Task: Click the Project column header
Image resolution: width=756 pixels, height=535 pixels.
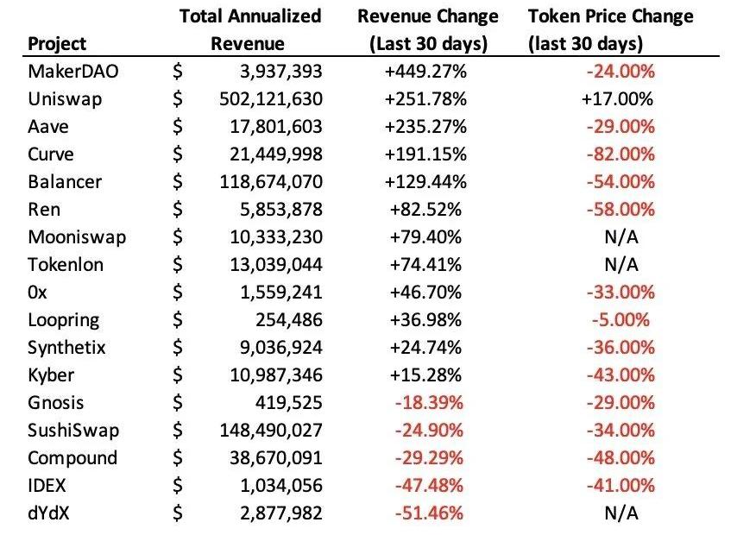Action: pyautogui.click(x=58, y=42)
